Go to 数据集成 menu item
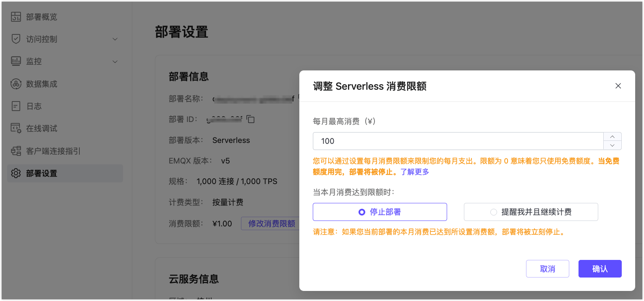This screenshot has width=644, height=301. tap(42, 84)
